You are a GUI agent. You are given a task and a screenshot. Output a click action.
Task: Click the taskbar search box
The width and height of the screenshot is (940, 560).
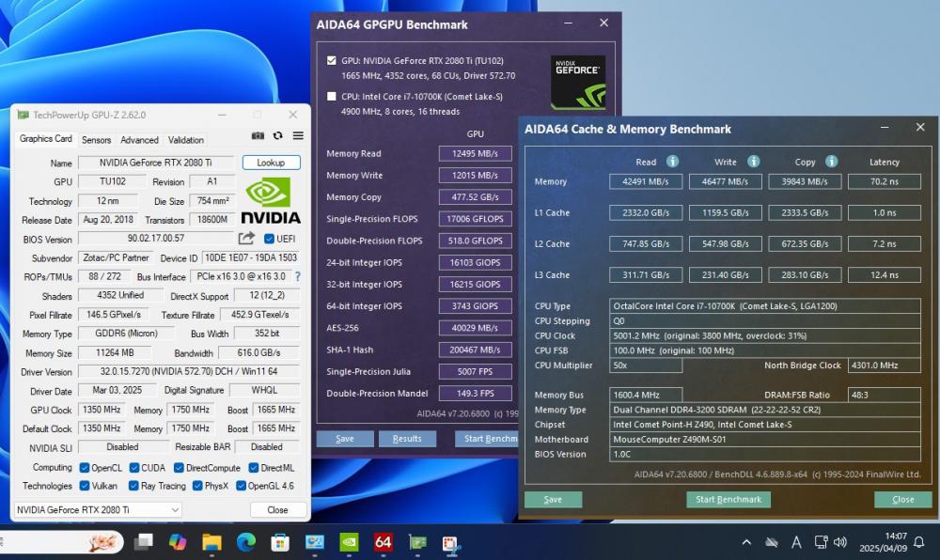pos(60,543)
